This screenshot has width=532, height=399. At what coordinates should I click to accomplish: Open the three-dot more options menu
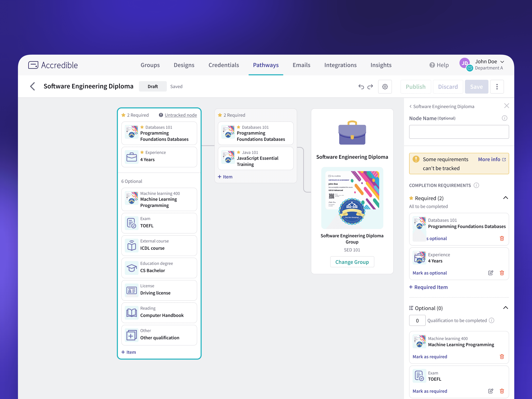tap(497, 87)
